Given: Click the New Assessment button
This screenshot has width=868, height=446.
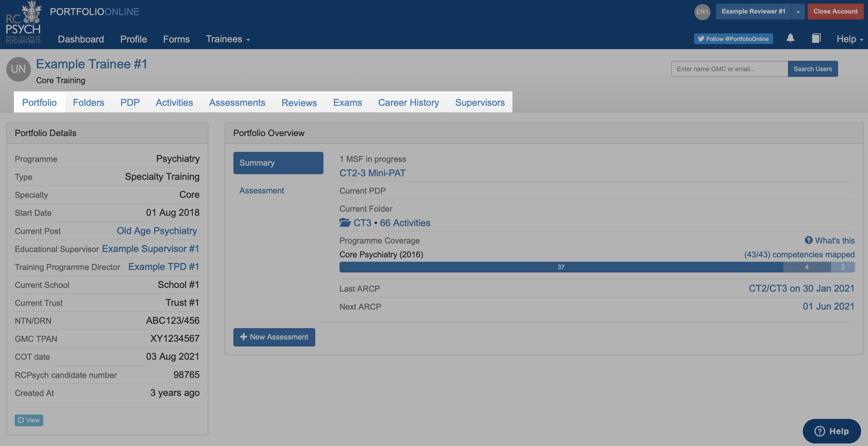Looking at the screenshot, I should (274, 337).
